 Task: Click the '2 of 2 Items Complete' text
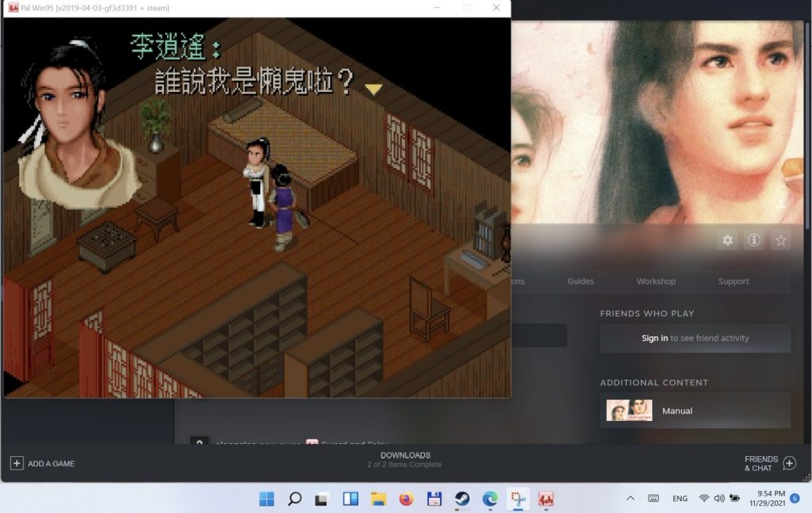[x=404, y=465]
